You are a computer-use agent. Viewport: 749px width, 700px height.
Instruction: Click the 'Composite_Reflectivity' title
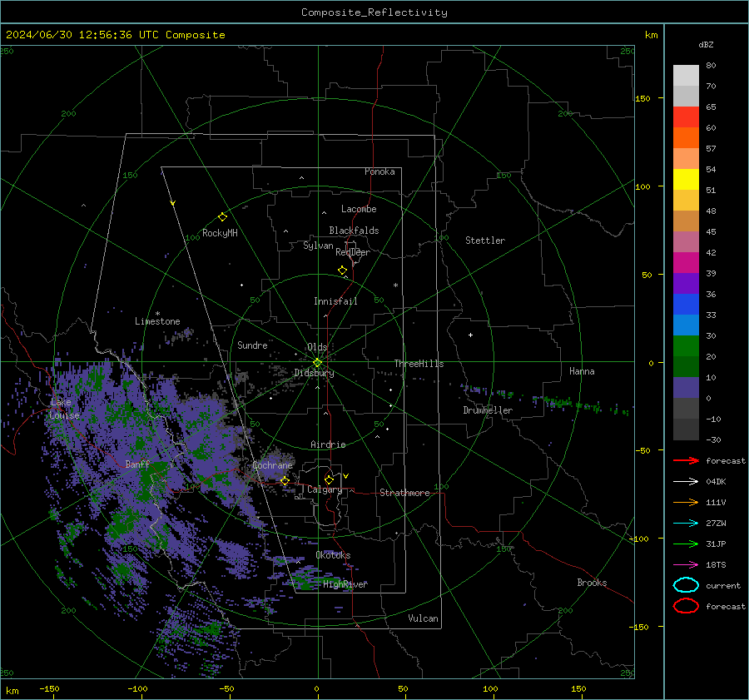374,12
